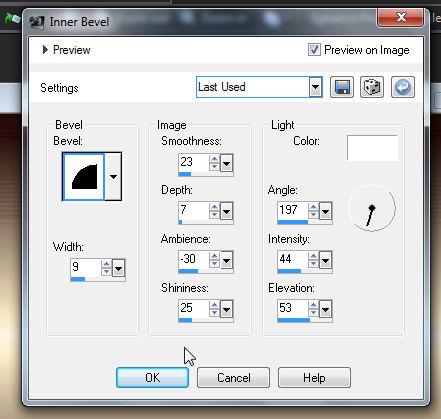This screenshot has height=419, width=441.
Task: Open the Angle value dropdown arrow
Action: coord(325,211)
